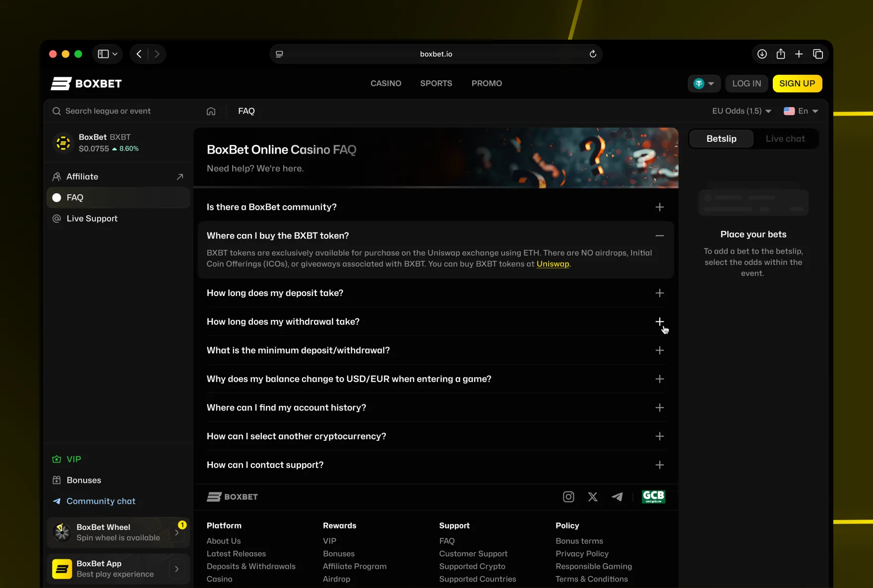This screenshot has width=873, height=588.
Task: Select FAQ in the left sidebar
Action: click(x=118, y=197)
